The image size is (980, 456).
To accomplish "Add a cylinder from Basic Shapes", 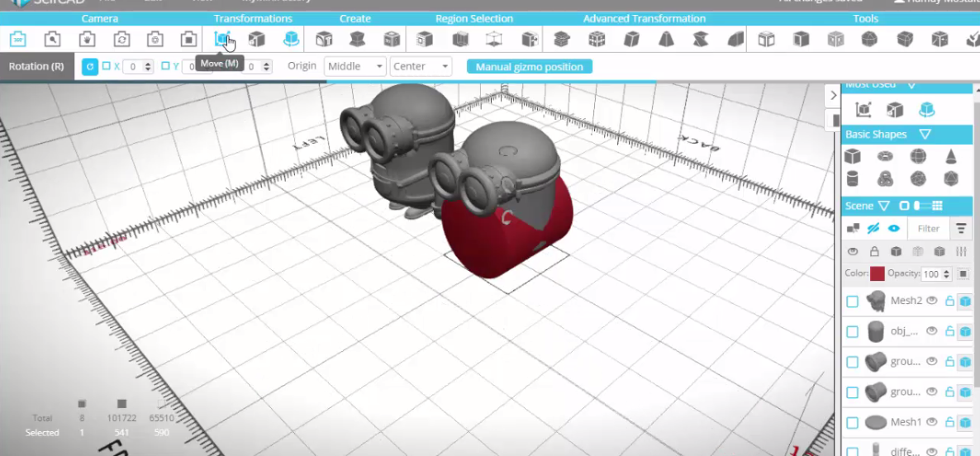I will point(851,179).
